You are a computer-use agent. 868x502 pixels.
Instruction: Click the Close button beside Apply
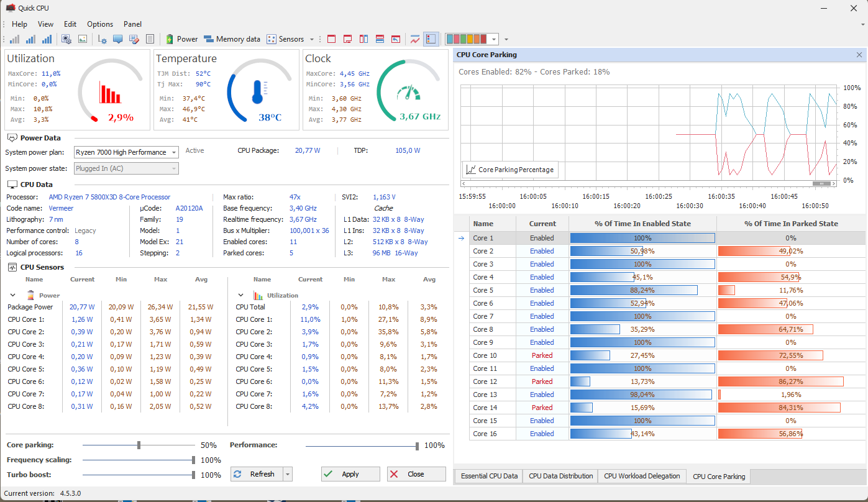point(416,474)
